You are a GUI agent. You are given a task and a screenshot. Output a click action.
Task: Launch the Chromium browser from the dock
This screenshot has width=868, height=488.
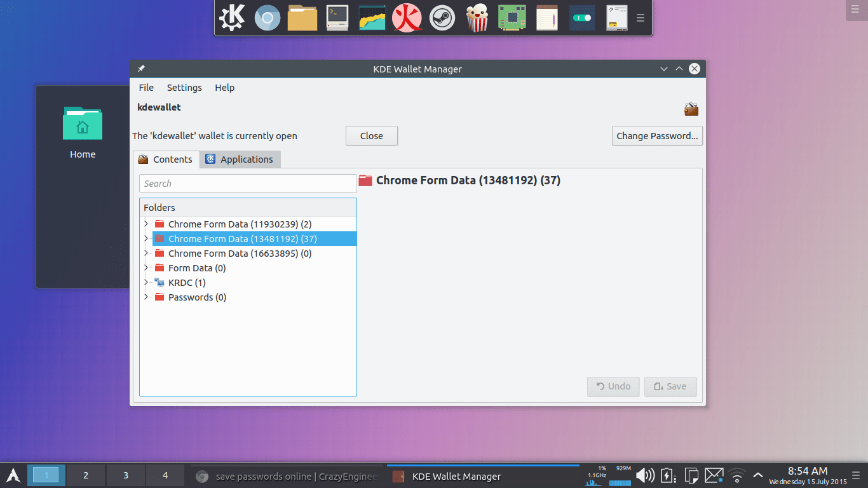tap(268, 18)
